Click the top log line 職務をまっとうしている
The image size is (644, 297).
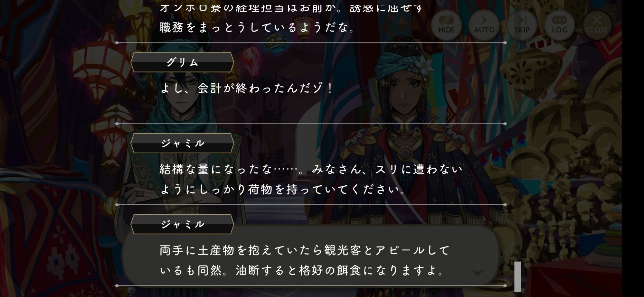[257, 28]
